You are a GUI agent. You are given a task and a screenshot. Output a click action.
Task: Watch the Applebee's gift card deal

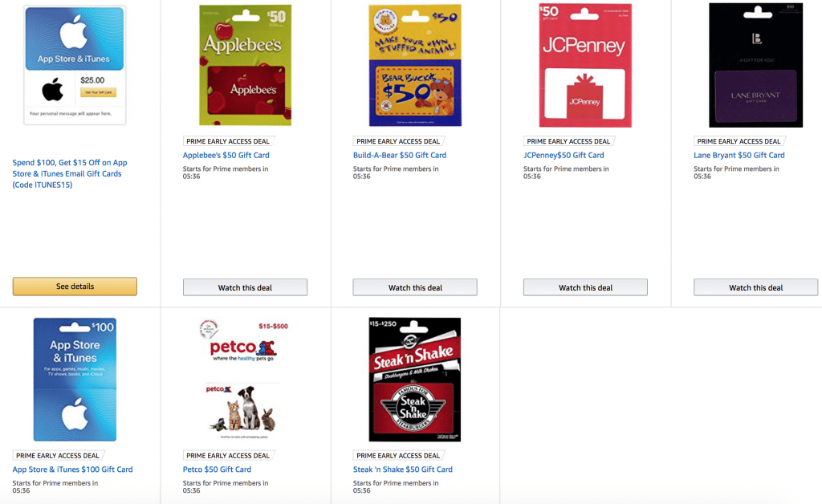click(x=245, y=287)
